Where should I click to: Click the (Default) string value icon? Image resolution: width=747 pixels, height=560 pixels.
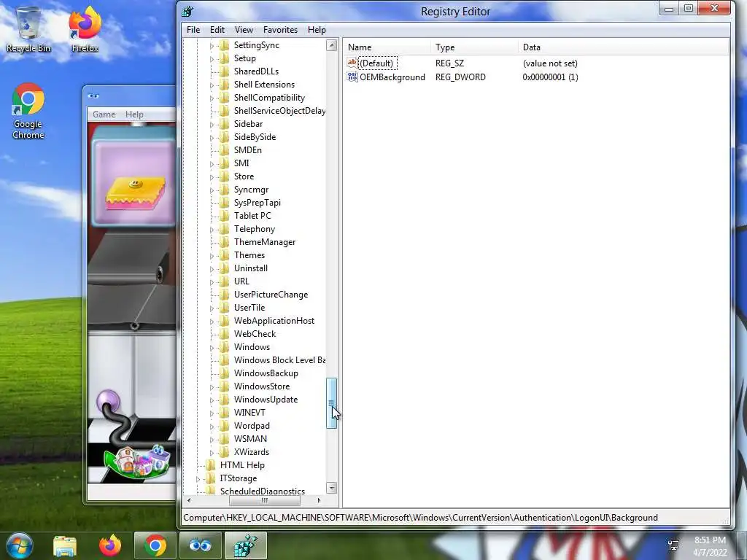click(x=352, y=63)
